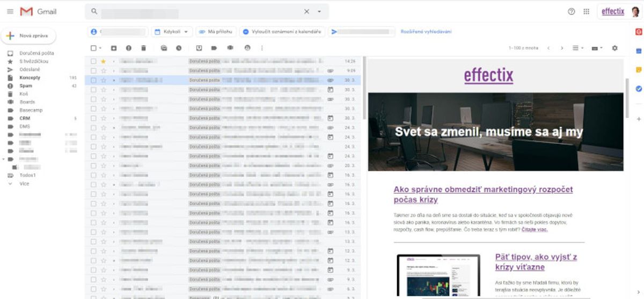The width and height of the screenshot is (644, 299).
Task: Open the account profile avatar
Action: [x=635, y=11]
